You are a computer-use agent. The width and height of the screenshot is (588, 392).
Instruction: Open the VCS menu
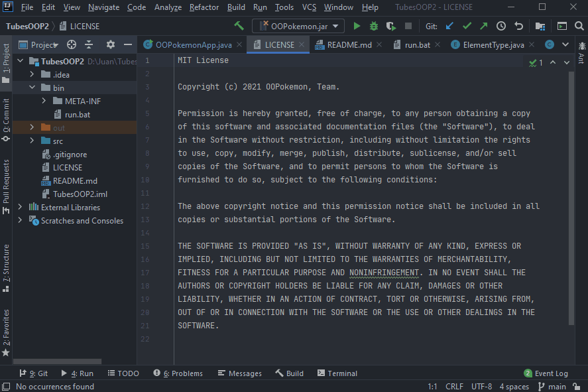coord(309,7)
